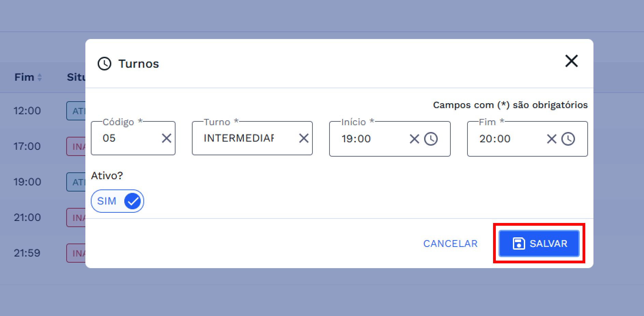644x316 pixels.
Task: Clear the Código field with its X icon
Action: point(166,139)
